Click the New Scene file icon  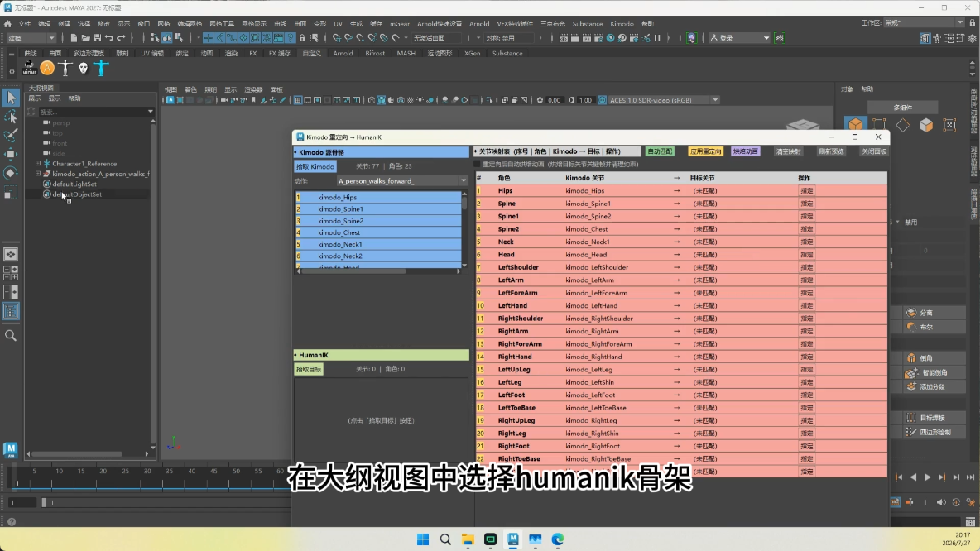pyautogui.click(x=74, y=38)
